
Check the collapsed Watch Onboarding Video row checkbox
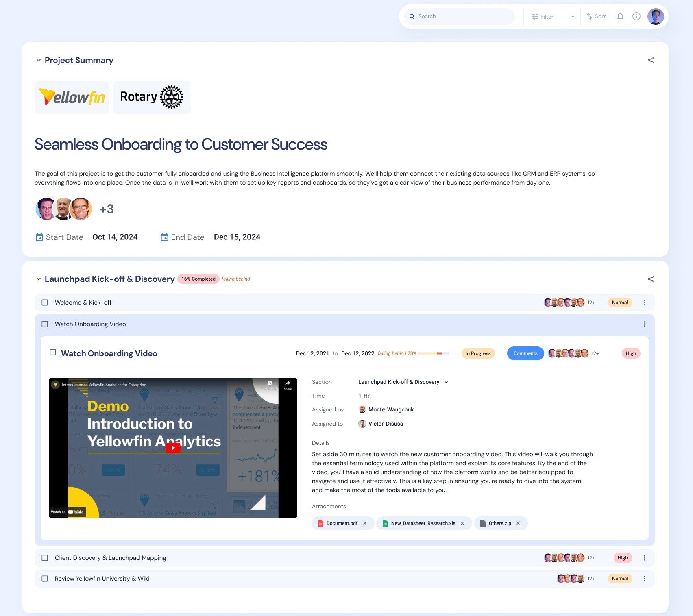(45, 324)
